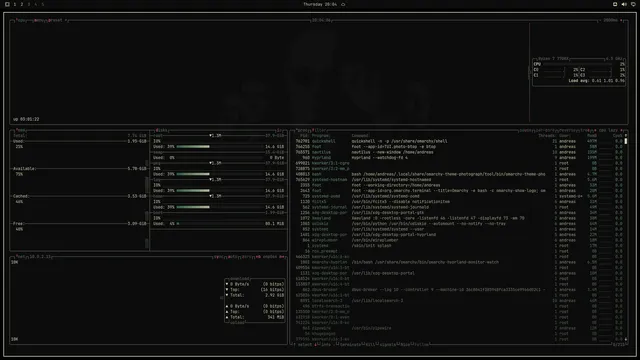Click the uptime readout

click(26, 119)
